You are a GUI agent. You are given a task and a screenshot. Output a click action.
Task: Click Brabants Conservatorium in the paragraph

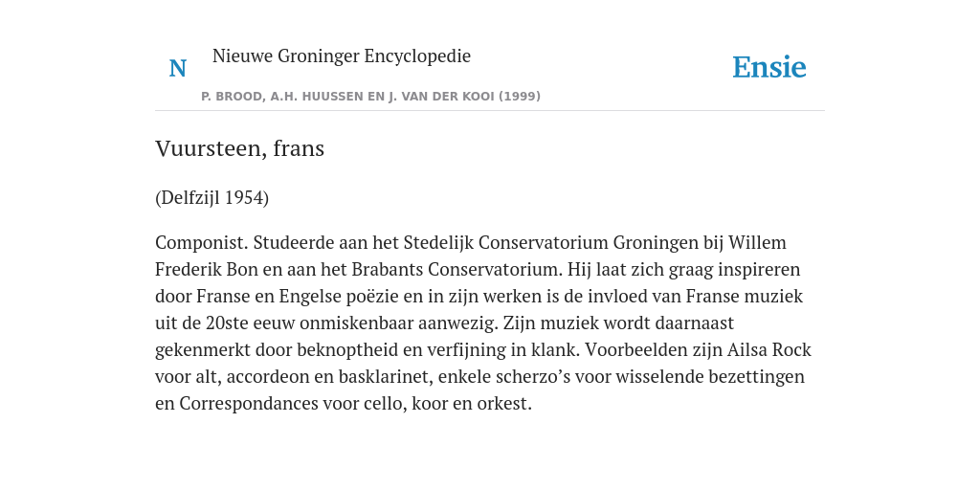[457, 269]
